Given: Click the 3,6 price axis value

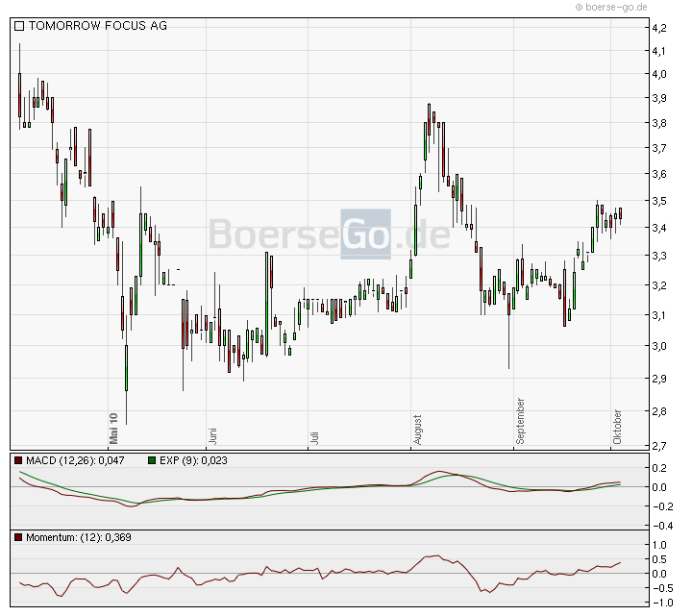Looking at the screenshot, I should (659, 174).
